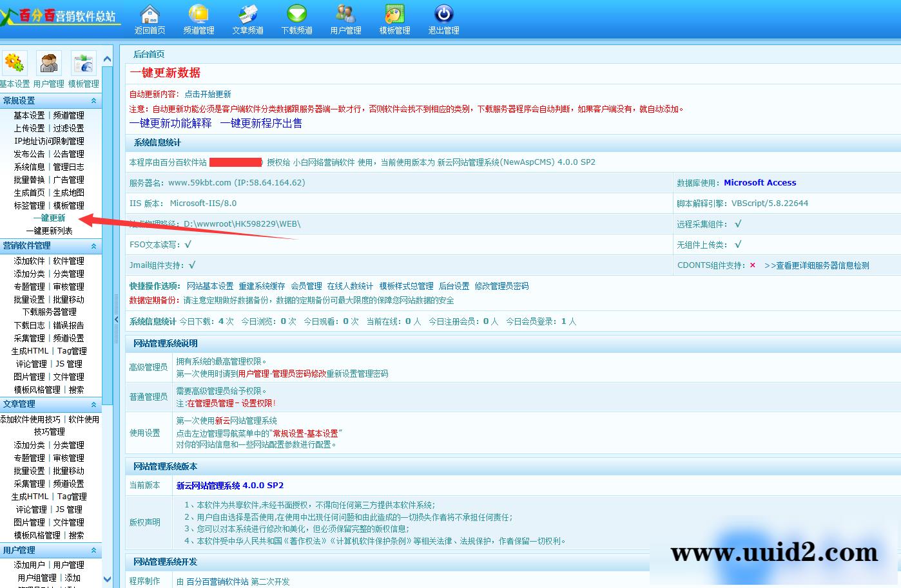Open 频道管理 from the top toolbar

point(199,18)
